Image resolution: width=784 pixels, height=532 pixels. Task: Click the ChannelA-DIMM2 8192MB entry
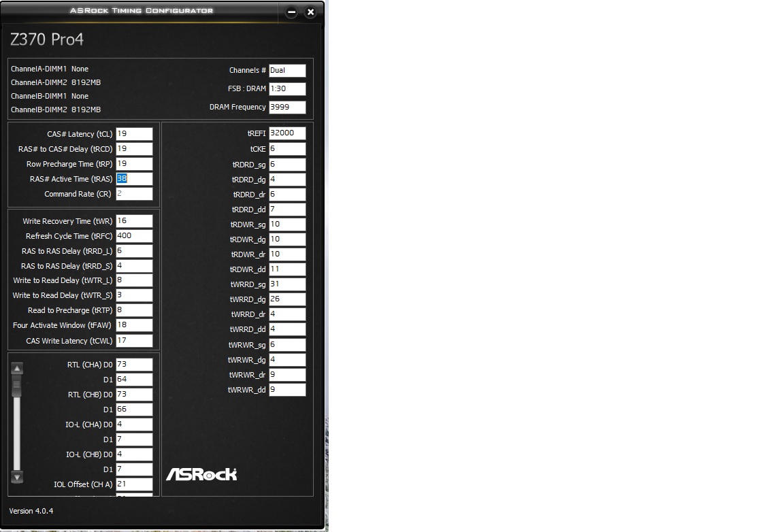[x=56, y=82]
